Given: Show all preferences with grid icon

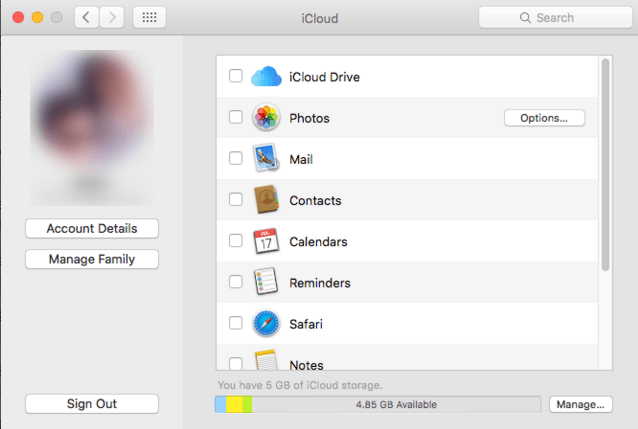Looking at the screenshot, I should [149, 18].
